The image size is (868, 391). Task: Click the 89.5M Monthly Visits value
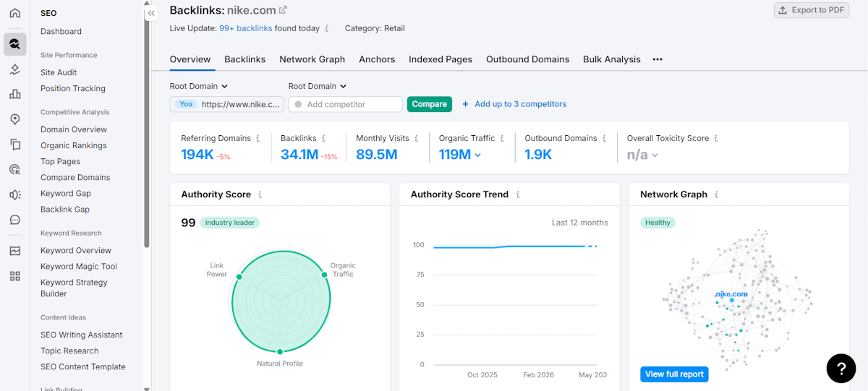(x=377, y=154)
